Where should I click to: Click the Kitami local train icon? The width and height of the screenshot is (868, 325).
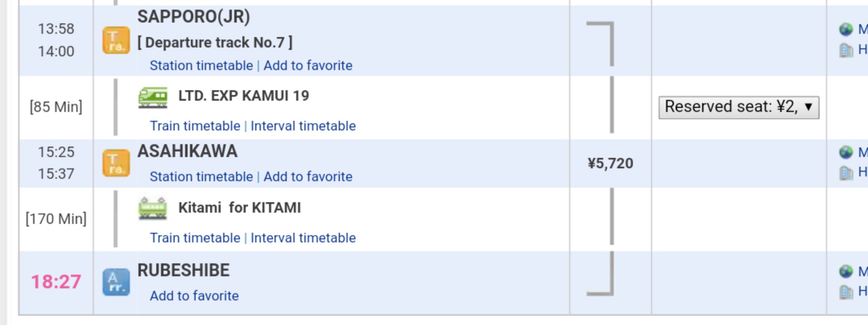click(153, 208)
